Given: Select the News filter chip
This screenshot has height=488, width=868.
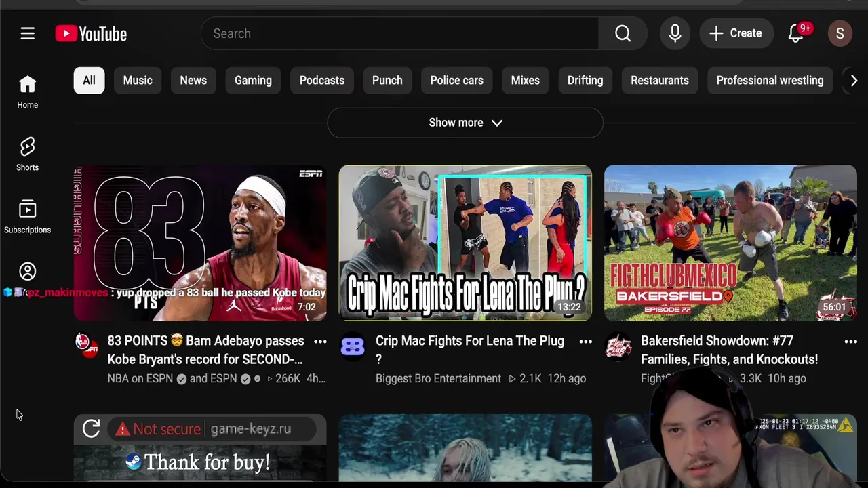Looking at the screenshot, I should pos(193,80).
